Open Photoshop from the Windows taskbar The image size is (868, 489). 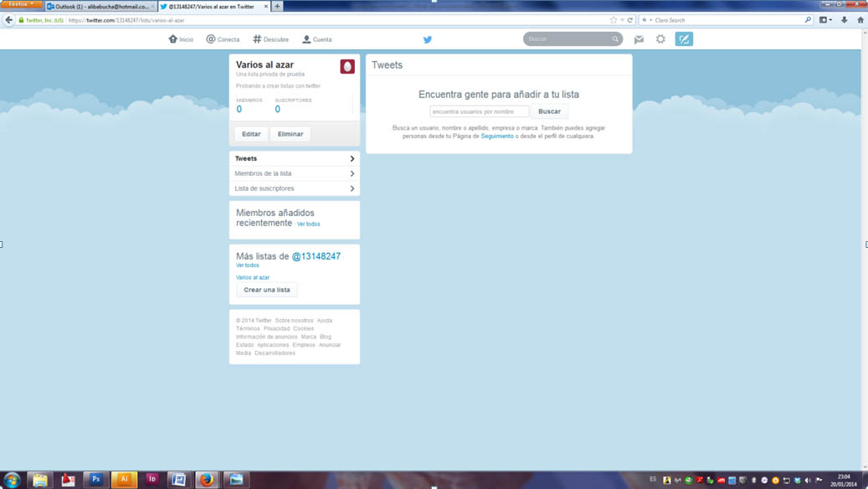click(x=95, y=479)
